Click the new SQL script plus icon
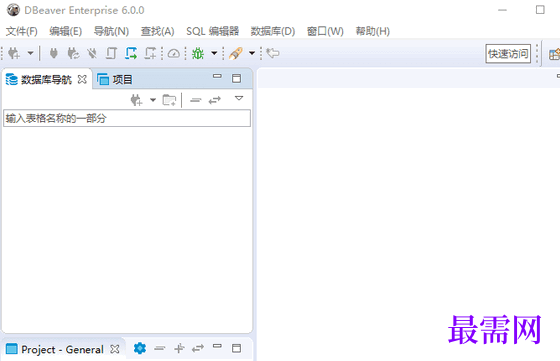Viewport: 560px width, 361px height. click(x=150, y=54)
